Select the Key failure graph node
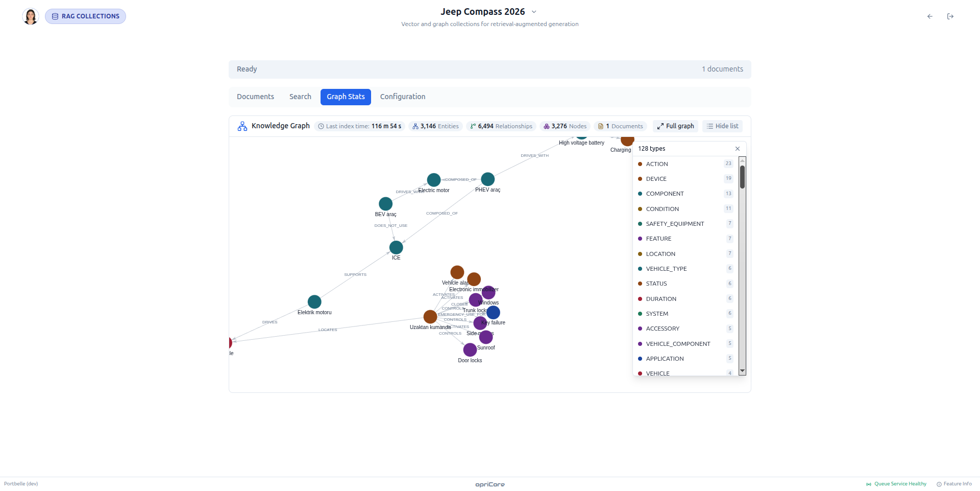 493,313
